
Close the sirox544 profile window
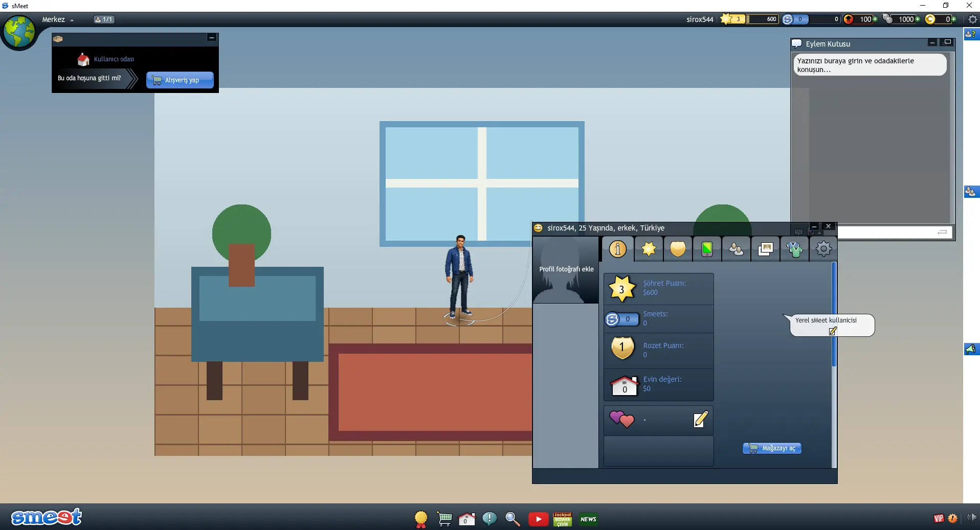[829, 226]
